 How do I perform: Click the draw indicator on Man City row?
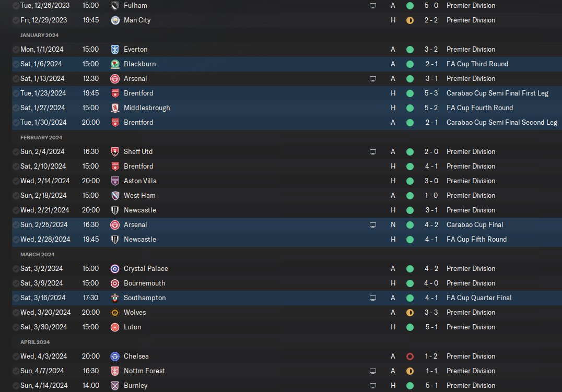(410, 20)
